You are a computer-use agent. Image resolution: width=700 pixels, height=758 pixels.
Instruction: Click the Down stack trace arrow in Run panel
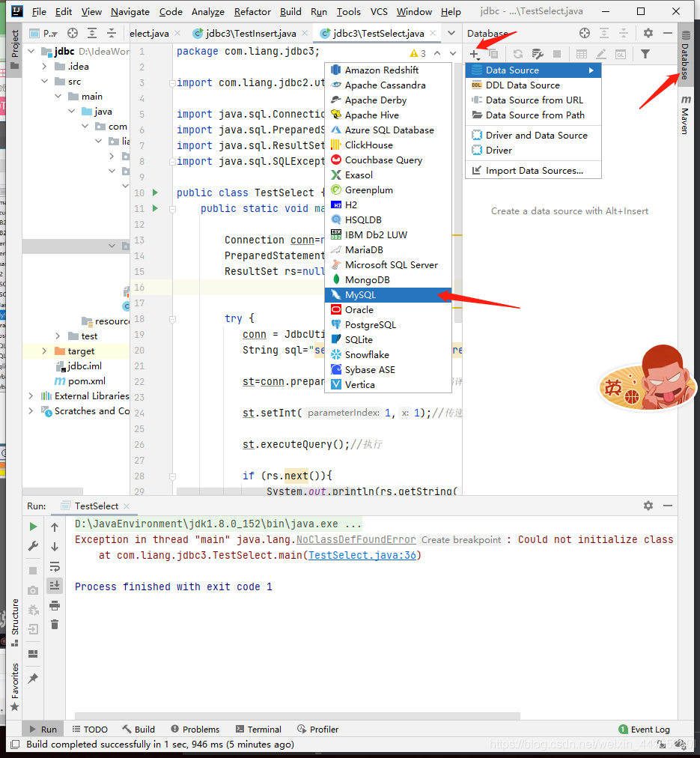click(x=55, y=546)
